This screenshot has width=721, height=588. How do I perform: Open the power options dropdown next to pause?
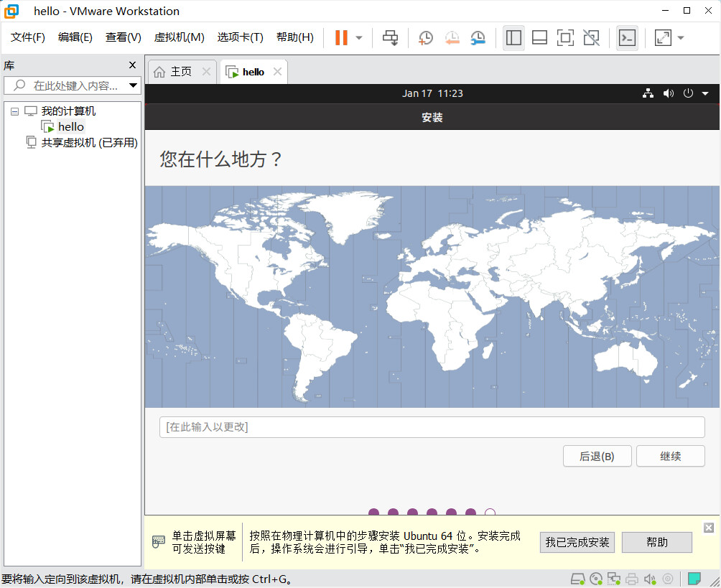[x=359, y=38]
